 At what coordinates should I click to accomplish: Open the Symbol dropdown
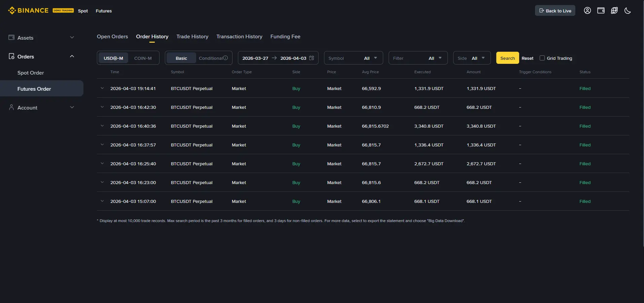pyautogui.click(x=353, y=58)
